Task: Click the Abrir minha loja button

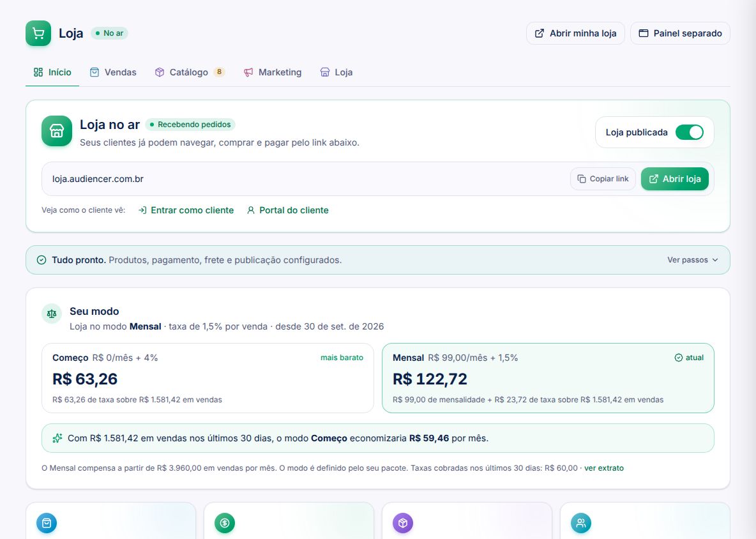Action: pyautogui.click(x=576, y=33)
